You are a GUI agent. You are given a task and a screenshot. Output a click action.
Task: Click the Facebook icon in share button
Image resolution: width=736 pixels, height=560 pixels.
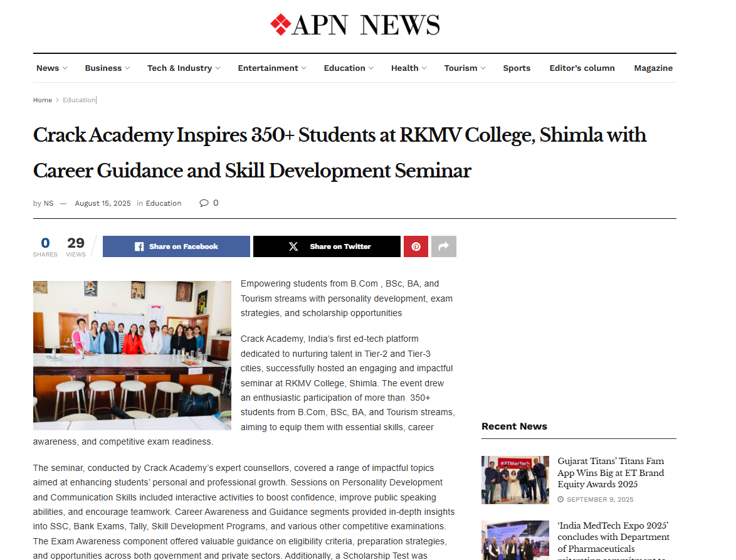[x=139, y=246]
